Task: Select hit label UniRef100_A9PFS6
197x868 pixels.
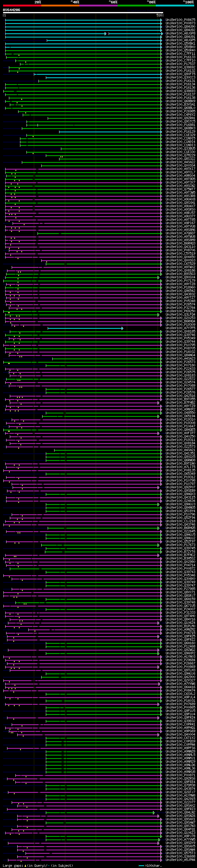Action: tap(180, 748)
